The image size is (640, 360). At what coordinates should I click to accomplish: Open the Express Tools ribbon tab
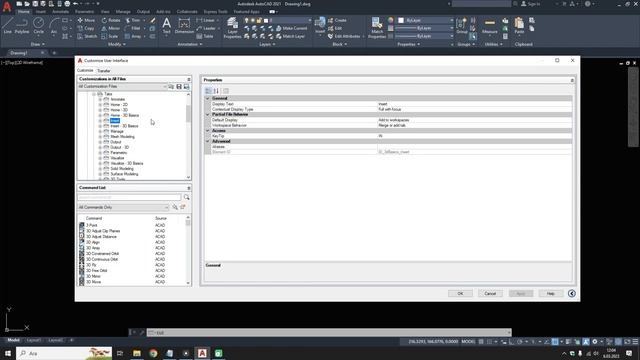(216, 12)
